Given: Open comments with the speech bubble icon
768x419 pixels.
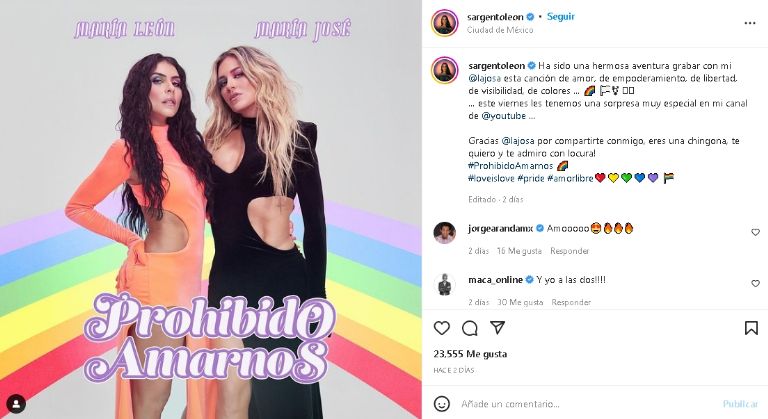Looking at the screenshot, I should (x=469, y=328).
